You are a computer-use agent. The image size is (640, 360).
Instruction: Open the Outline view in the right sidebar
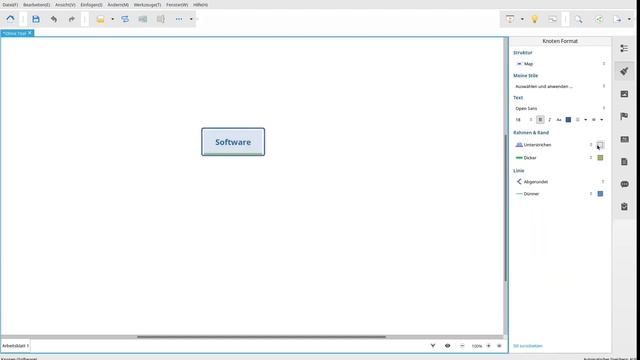coord(624,49)
